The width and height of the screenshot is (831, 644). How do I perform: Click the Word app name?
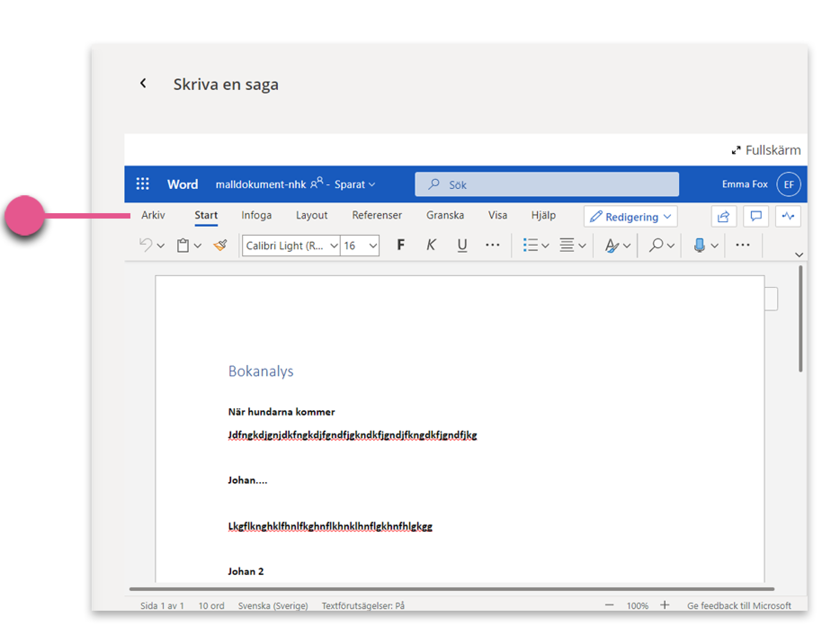click(182, 184)
